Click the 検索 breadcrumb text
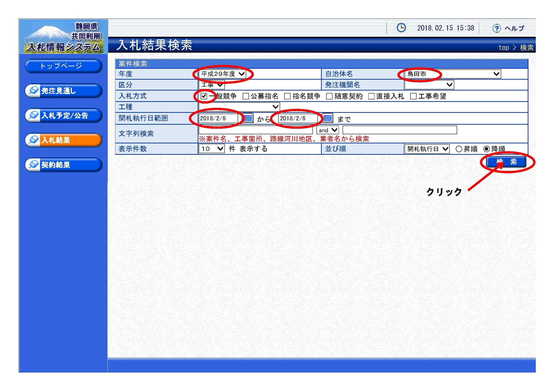Screen dimensions: 555x392 pos(527,48)
